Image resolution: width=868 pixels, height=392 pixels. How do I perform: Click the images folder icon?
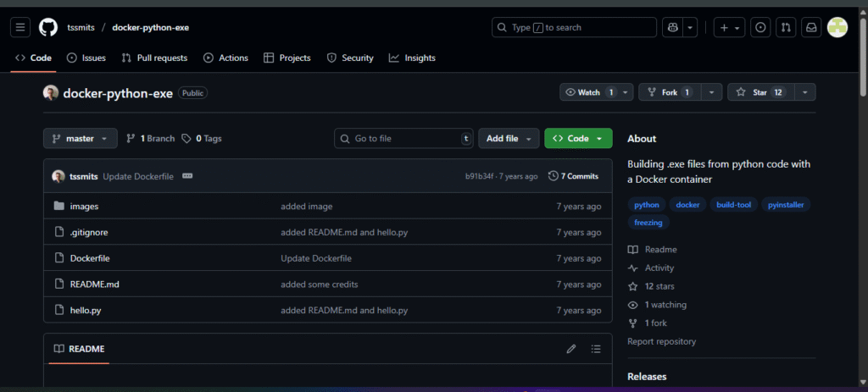point(59,207)
